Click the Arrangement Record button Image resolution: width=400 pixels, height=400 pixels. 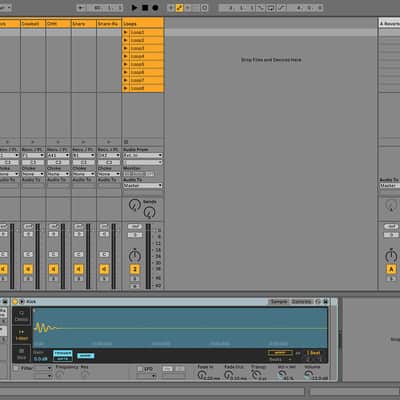pyautogui.click(x=155, y=7)
